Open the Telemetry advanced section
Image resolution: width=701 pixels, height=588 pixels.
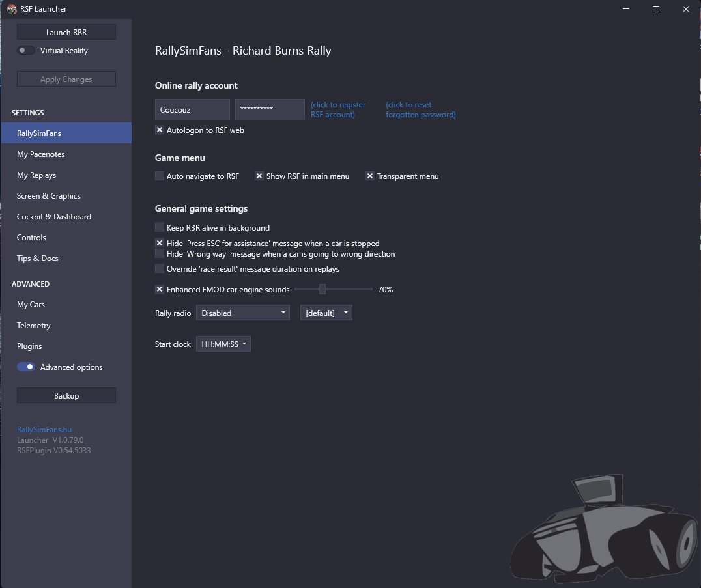coord(34,326)
